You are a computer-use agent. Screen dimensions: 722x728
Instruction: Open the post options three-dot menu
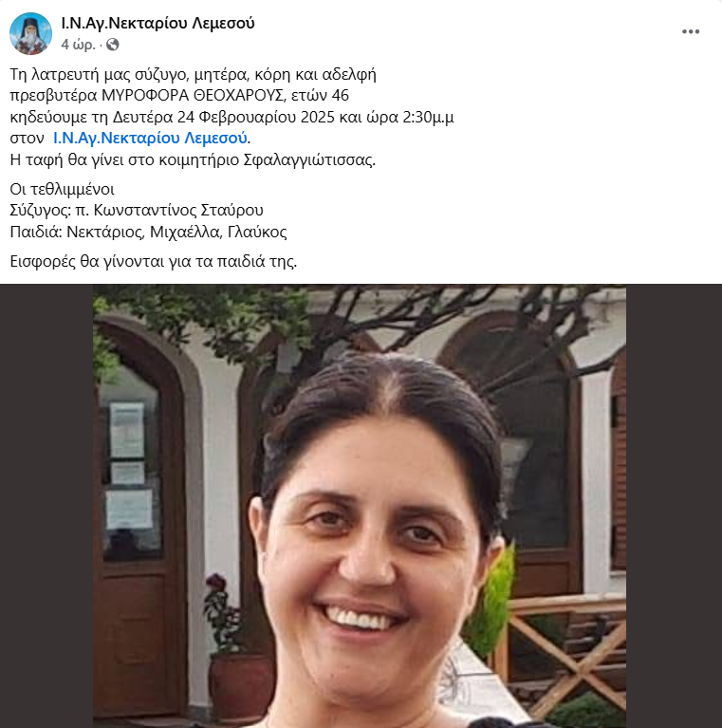tap(691, 31)
